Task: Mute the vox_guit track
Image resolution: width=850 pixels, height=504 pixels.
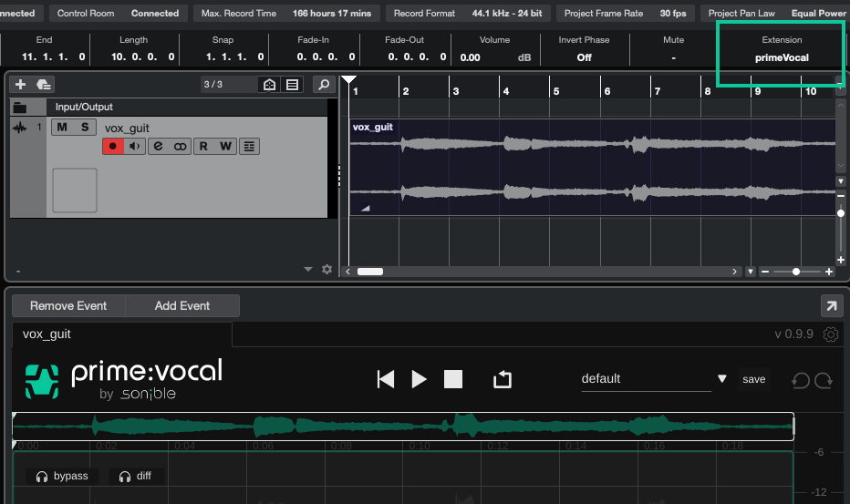Action: click(62, 128)
